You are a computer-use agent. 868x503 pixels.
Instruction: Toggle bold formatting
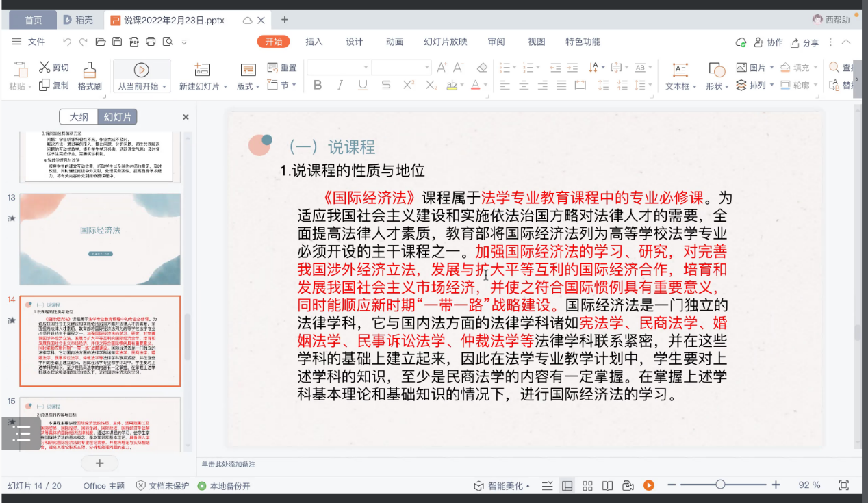pyautogui.click(x=318, y=86)
